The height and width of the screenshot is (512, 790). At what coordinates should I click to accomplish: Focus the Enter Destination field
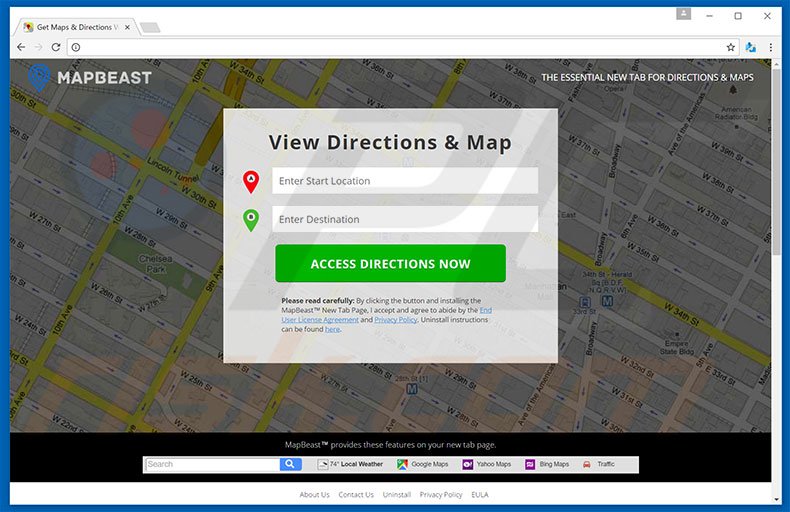(405, 219)
